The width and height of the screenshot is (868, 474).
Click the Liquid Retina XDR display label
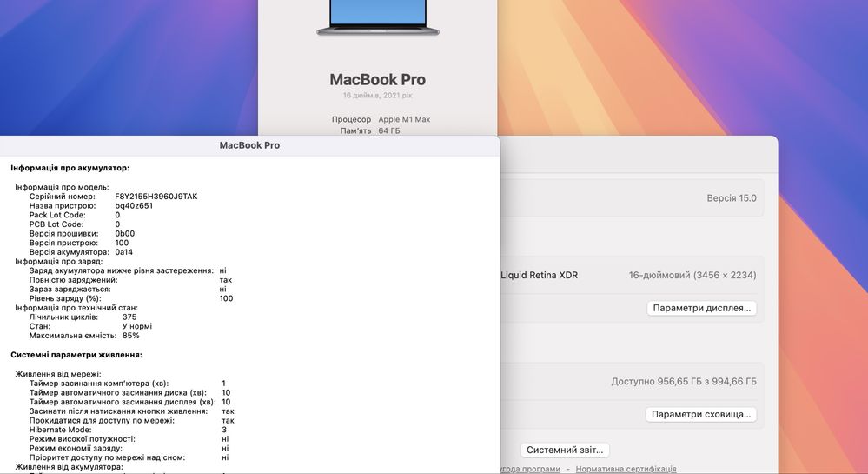[540, 275]
